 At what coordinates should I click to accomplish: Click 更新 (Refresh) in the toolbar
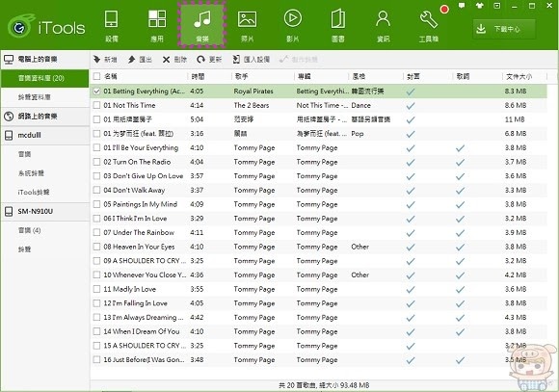pos(209,60)
